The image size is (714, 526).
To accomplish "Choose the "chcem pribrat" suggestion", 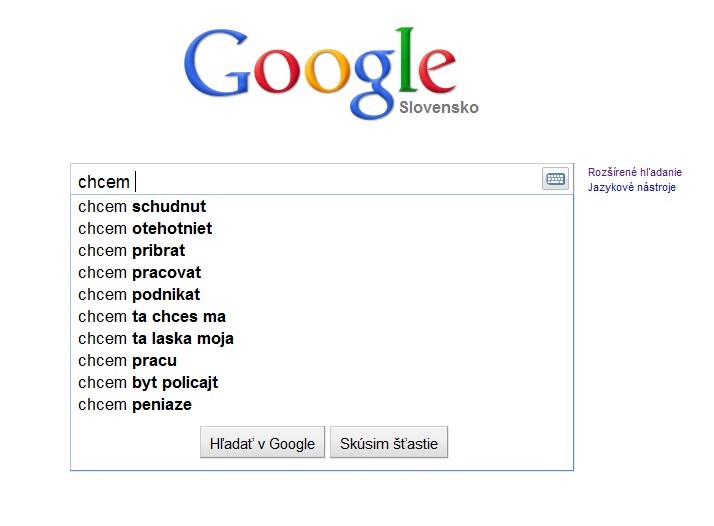I will click(x=321, y=250).
